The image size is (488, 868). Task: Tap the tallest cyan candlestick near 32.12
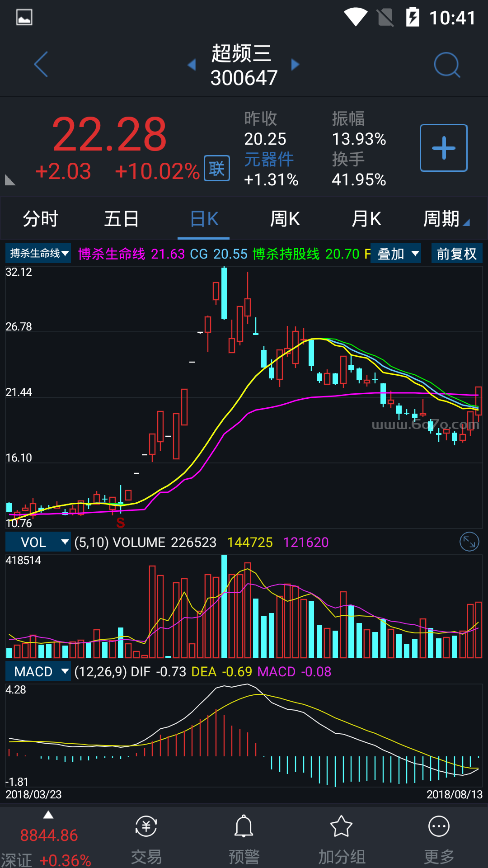[x=224, y=293]
